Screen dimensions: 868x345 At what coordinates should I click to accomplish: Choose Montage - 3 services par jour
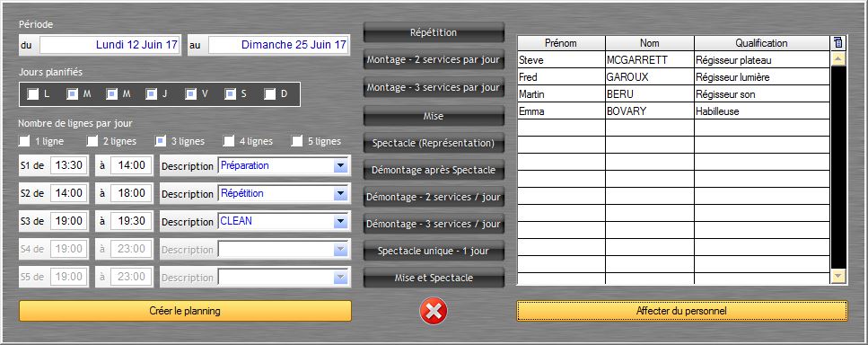434,87
